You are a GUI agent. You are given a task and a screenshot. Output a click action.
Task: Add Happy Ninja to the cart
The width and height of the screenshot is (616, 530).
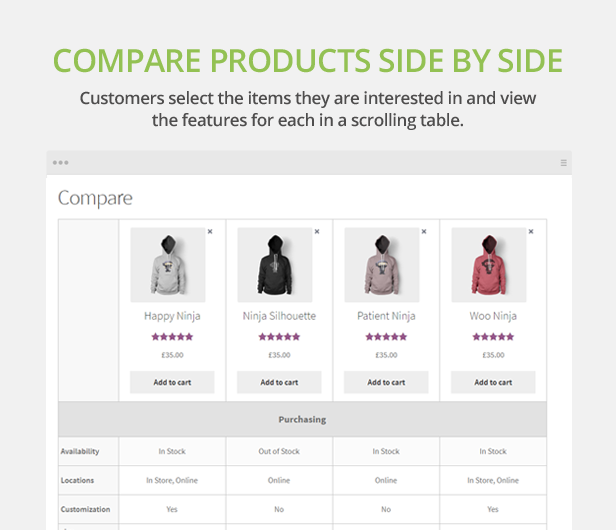point(172,382)
